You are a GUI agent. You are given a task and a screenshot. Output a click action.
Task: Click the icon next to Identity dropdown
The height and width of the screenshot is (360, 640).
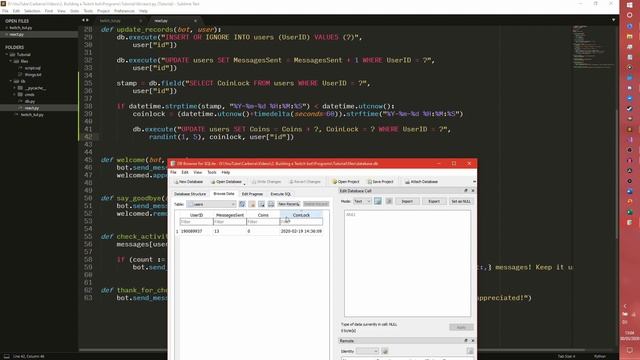384,351
